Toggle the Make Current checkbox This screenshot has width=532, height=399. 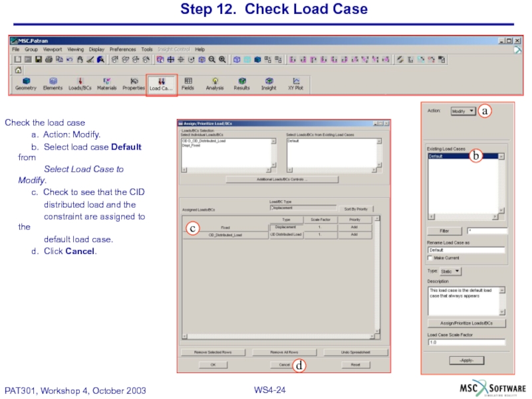click(x=430, y=258)
